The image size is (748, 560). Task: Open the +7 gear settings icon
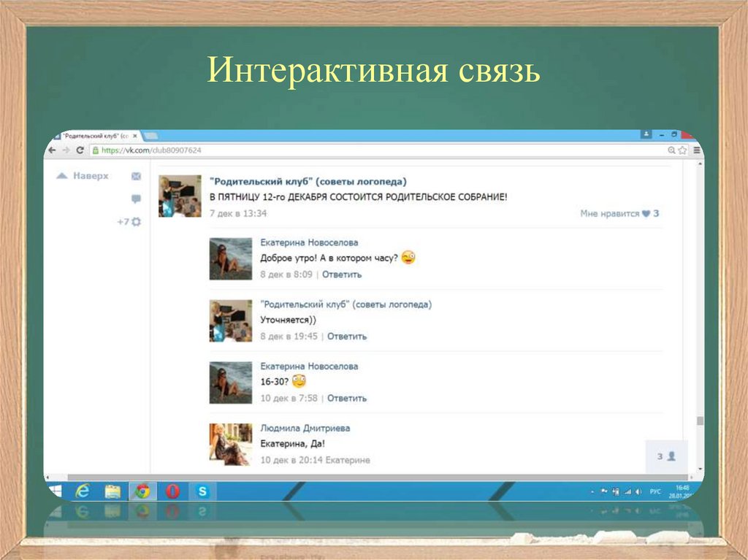pyautogui.click(x=136, y=222)
